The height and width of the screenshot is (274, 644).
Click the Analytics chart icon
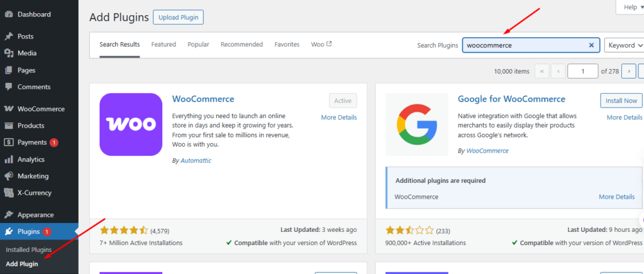pos(8,160)
